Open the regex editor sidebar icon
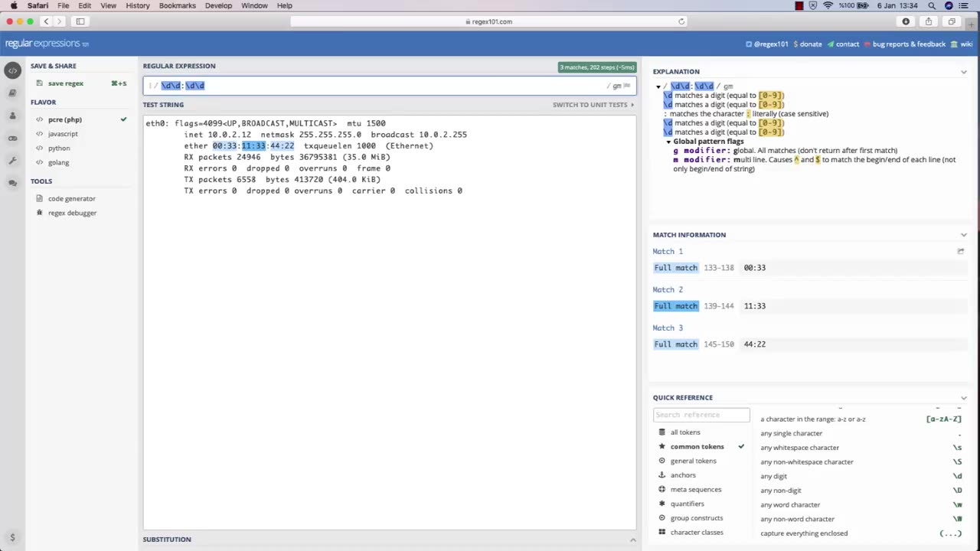980x551 pixels. (x=12, y=70)
